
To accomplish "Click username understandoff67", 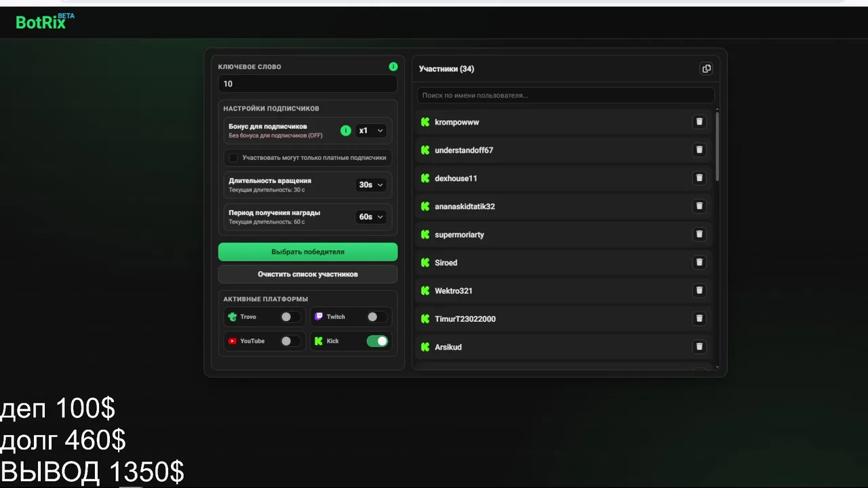I will tap(464, 150).
